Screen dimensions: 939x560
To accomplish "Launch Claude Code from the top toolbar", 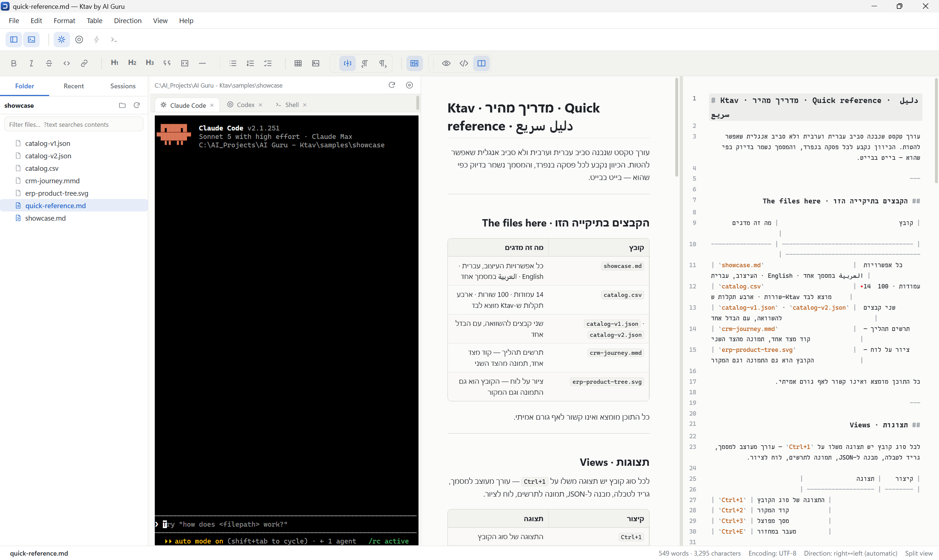I will pos(62,40).
